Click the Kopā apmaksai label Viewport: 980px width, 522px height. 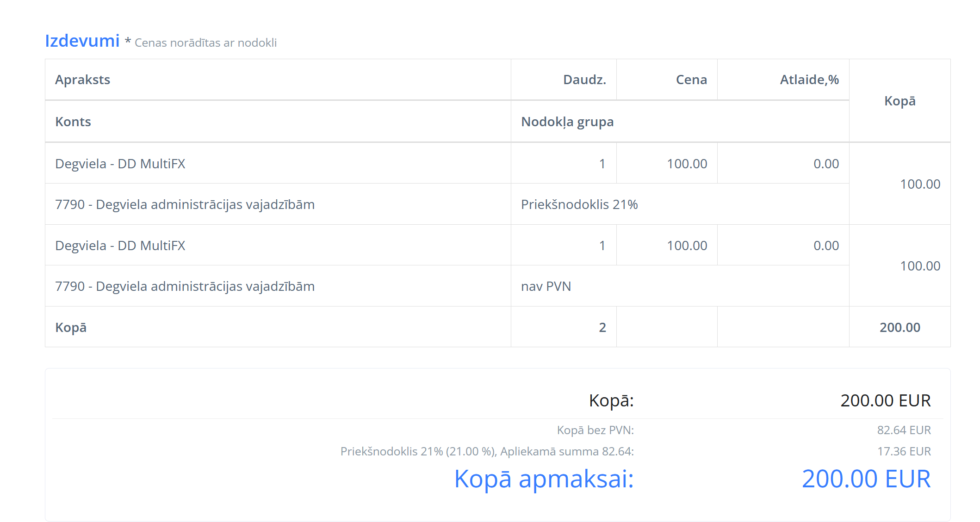pyautogui.click(x=544, y=479)
